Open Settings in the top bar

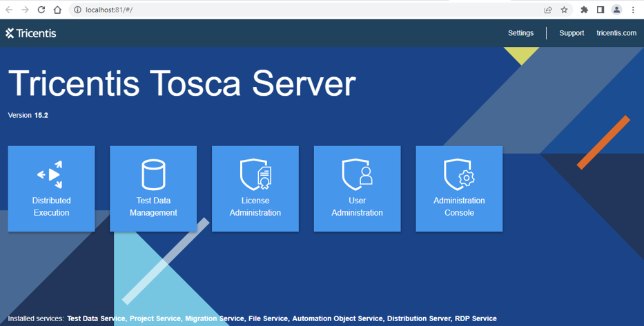click(x=520, y=33)
